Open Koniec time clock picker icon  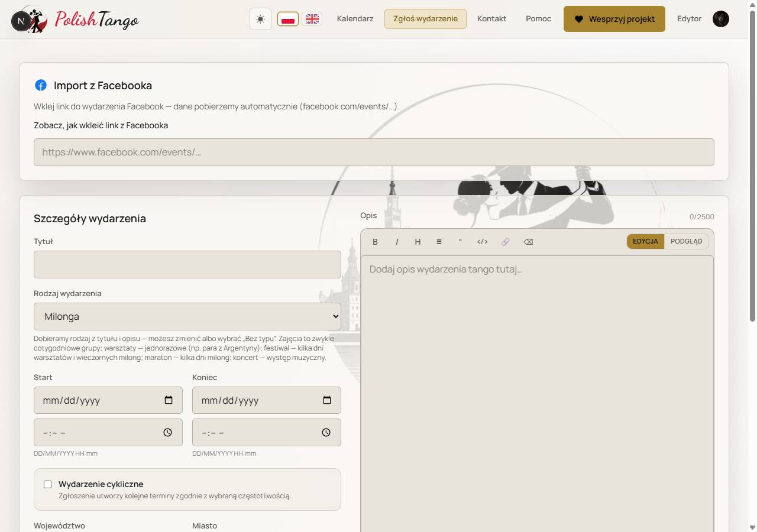326,433
